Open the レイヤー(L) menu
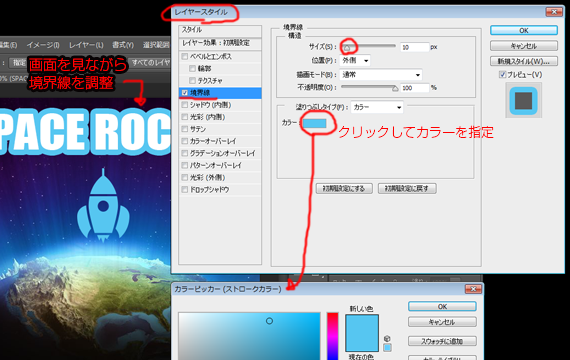This screenshot has height=360, width=570. [x=86, y=45]
